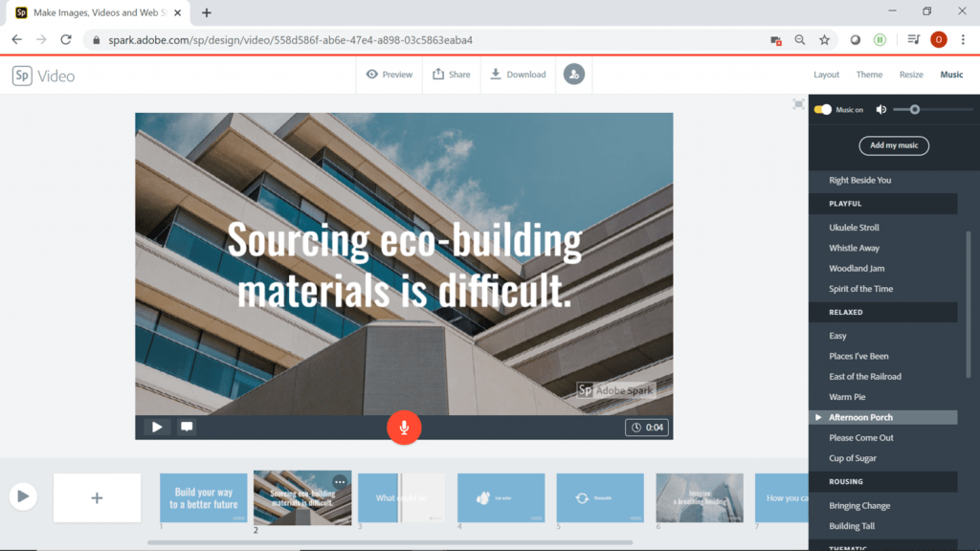Switch to the Theme tab

click(x=869, y=74)
